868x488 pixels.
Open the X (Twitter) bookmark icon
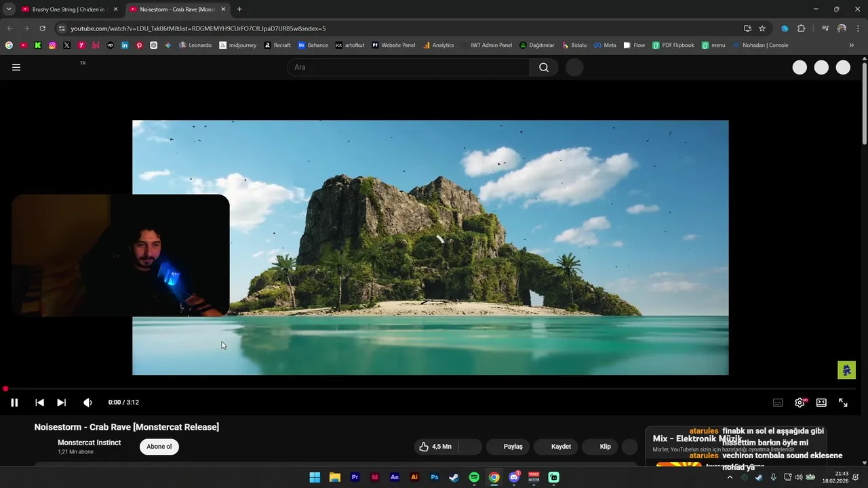66,45
